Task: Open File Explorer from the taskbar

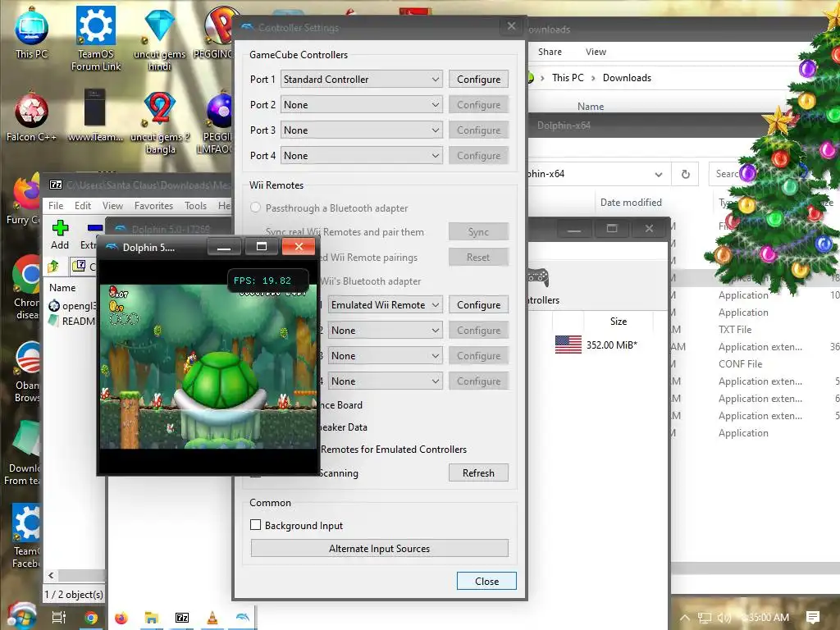Action: point(152,618)
